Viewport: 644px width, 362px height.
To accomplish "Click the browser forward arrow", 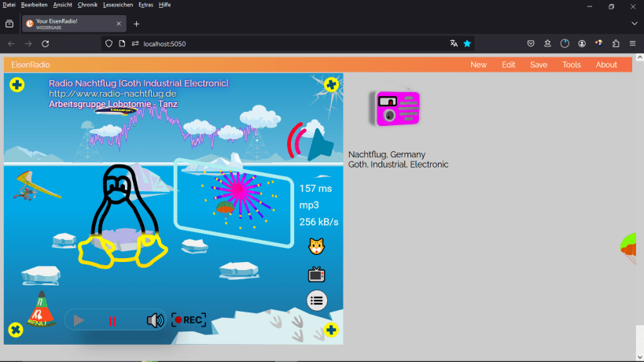I will click(x=28, y=43).
